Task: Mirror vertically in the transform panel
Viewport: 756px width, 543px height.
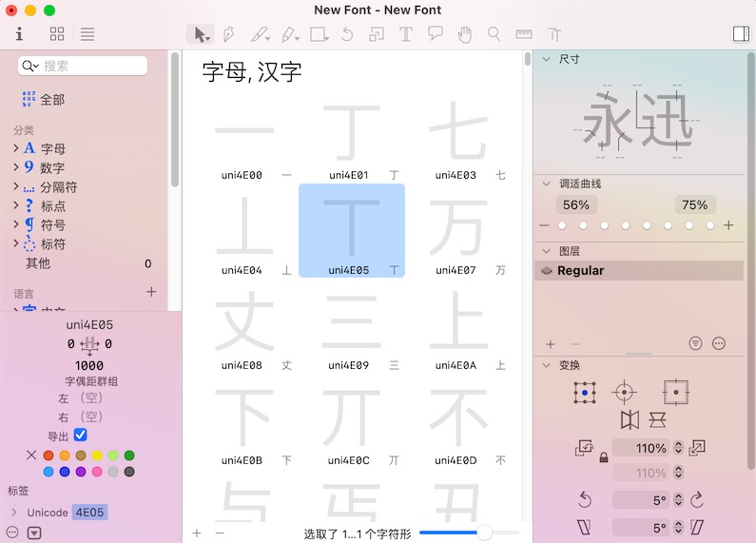Action: tap(658, 420)
